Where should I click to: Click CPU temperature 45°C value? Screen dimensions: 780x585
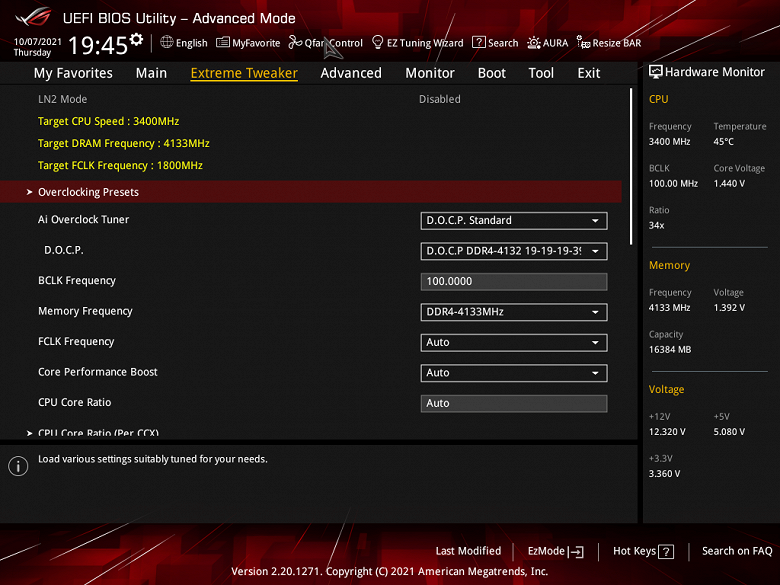click(x=724, y=142)
